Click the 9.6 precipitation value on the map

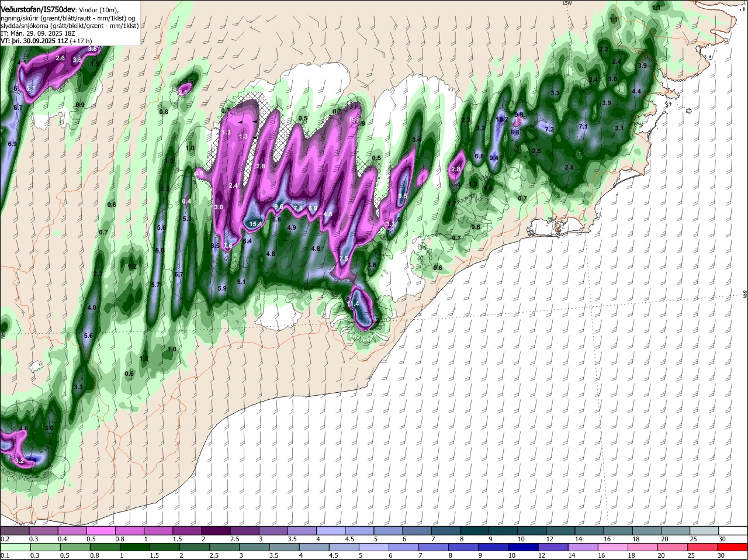[279, 206]
